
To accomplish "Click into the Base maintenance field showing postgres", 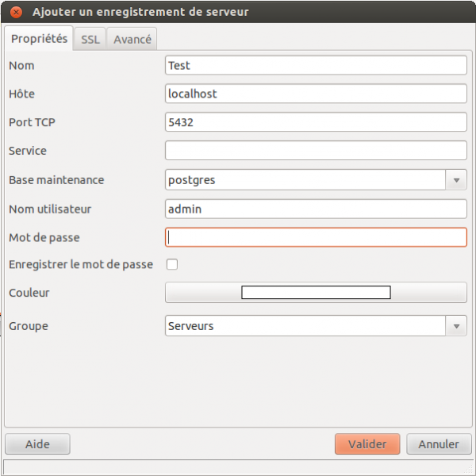I will pos(305,180).
